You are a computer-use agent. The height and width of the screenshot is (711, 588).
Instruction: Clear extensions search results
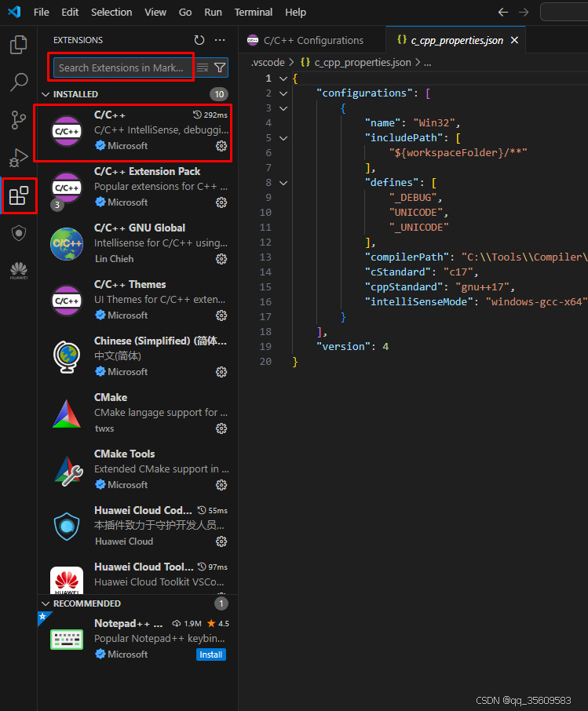(203, 67)
